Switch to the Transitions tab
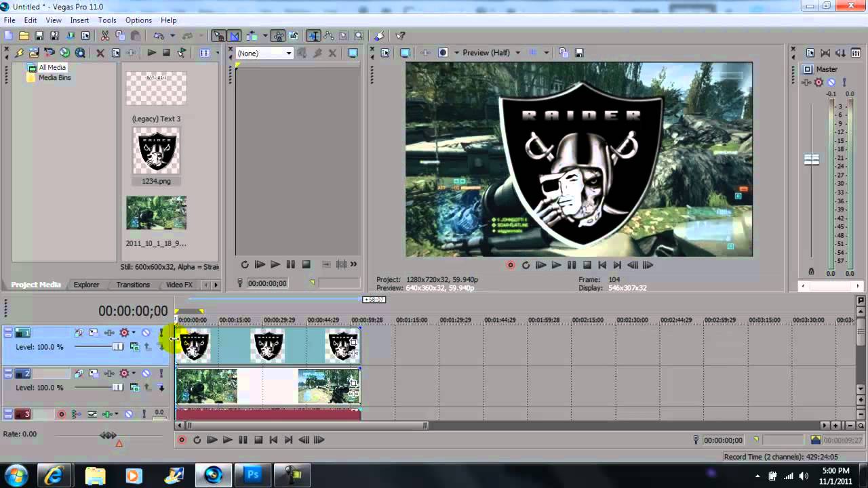Viewport: 868px width, 488px height. click(x=133, y=285)
